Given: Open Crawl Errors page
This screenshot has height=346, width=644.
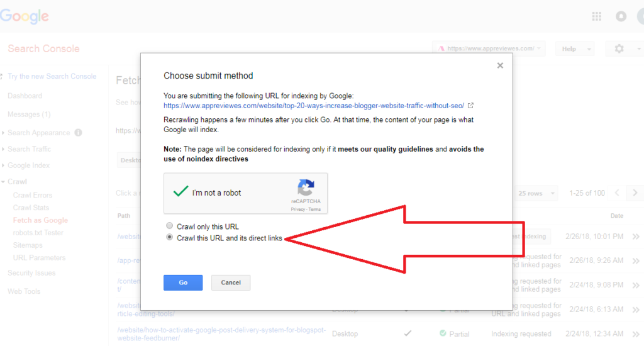Looking at the screenshot, I should [x=33, y=195].
